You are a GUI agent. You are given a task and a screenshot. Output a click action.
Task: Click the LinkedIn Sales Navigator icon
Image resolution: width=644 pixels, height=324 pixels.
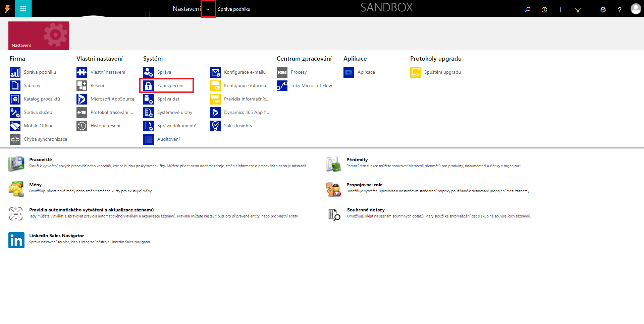[x=16, y=240]
